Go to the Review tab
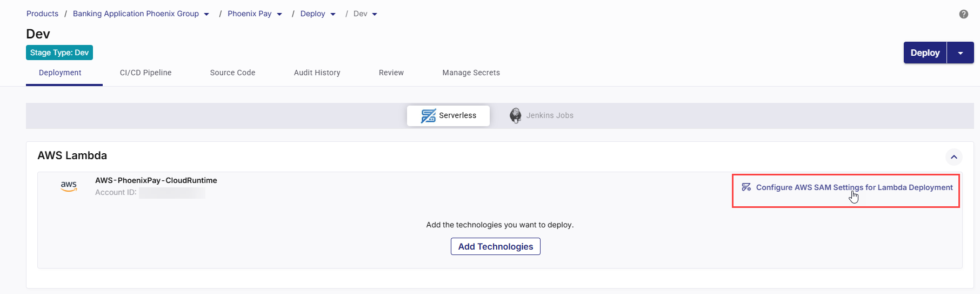This screenshot has height=294, width=980. (x=391, y=73)
